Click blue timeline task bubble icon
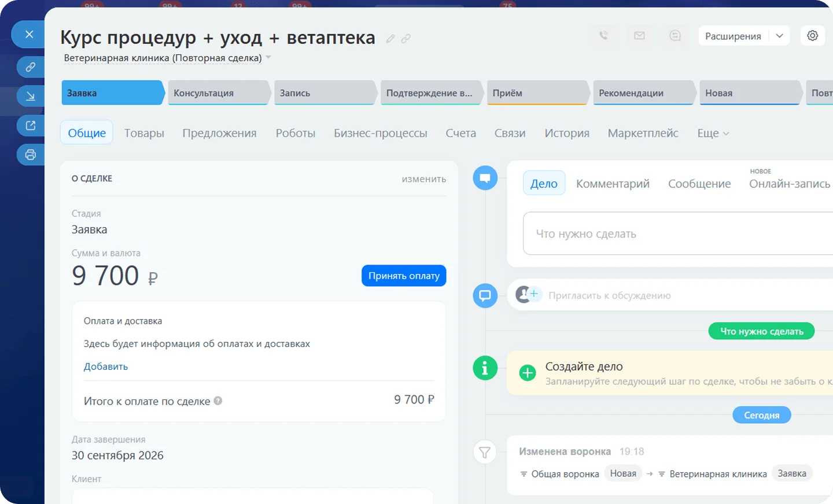The image size is (833, 504). point(485,178)
